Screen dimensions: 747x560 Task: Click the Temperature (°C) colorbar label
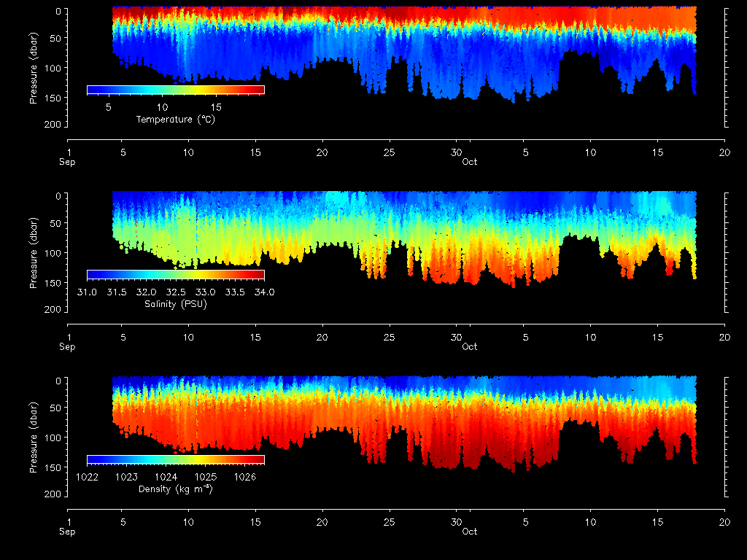pyautogui.click(x=175, y=119)
